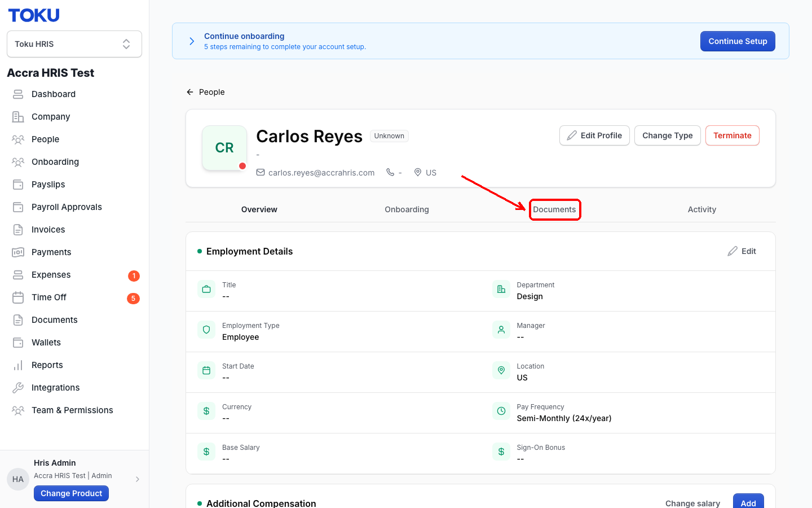The width and height of the screenshot is (812, 508).
Task: Click the TOKU logo
Action: (x=34, y=15)
